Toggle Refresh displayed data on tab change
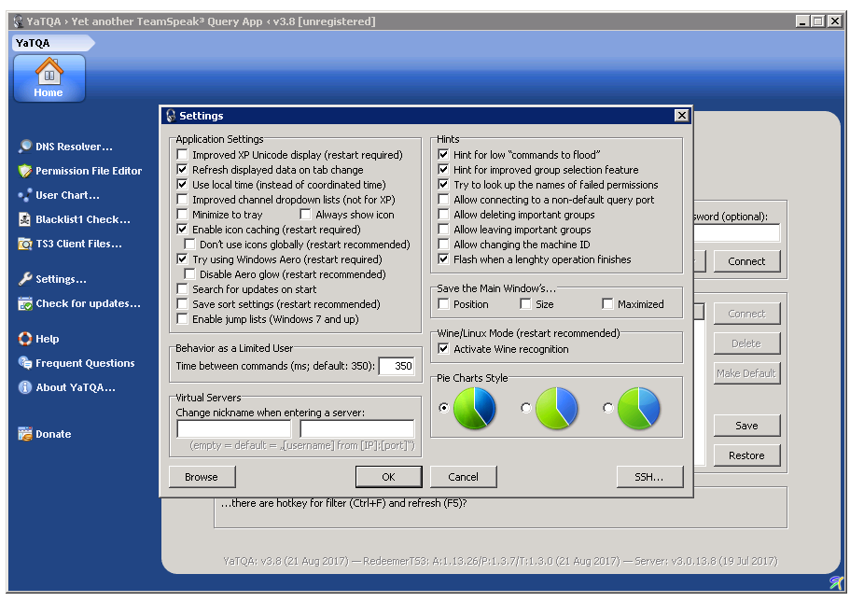 click(x=182, y=170)
